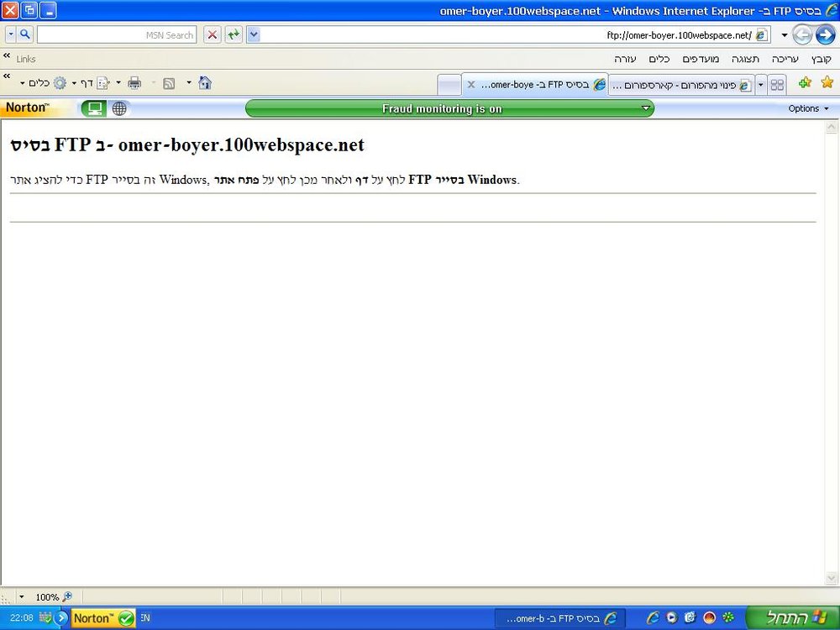The width and height of the screenshot is (840, 630).
Task: Close the omer-boye FTP tab
Action: [x=471, y=85]
